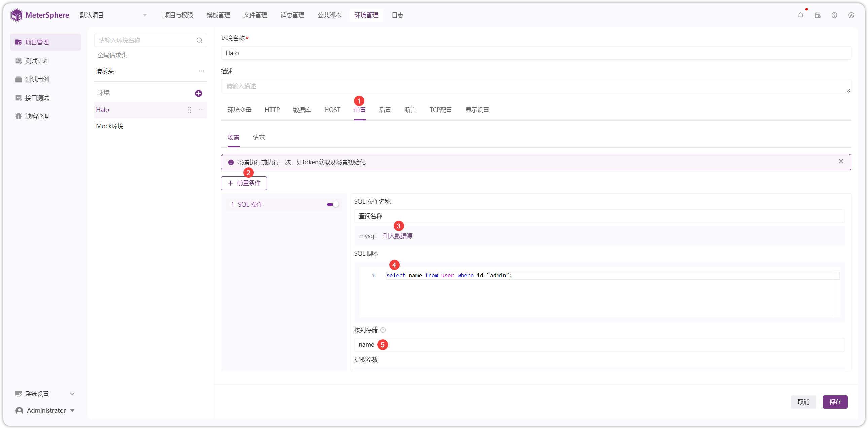Select the SQL 操作 list item
Image resolution: width=868 pixels, height=429 pixels.
tap(284, 205)
